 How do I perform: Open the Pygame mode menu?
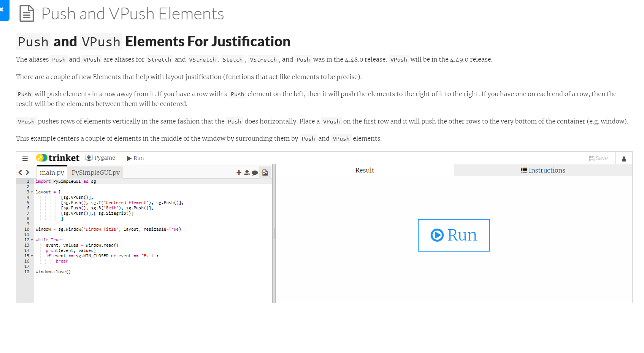click(x=100, y=158)
